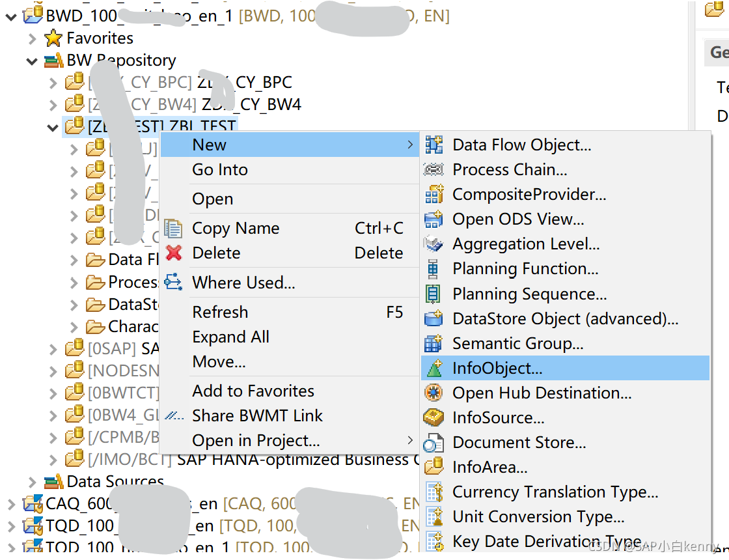Expand the Data Sources node
Viewport: 729px width, 560px height.
(x=32, y=482)
